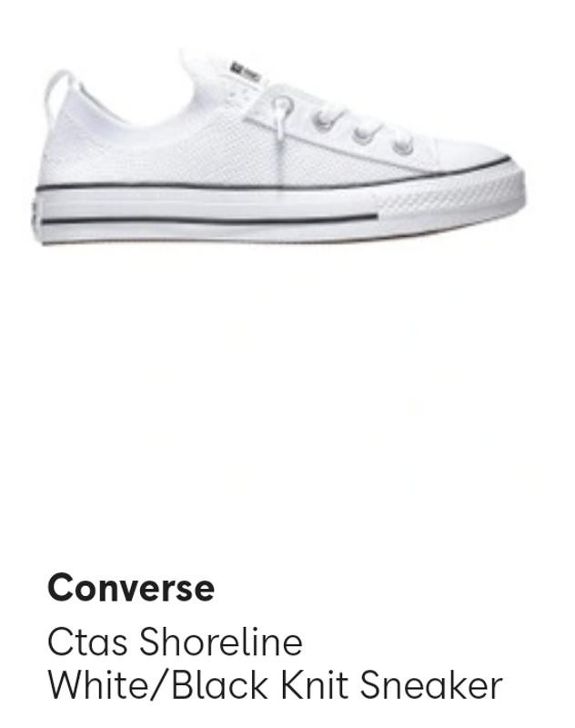Click the lower black stripe on the midsole
The image size is (575, 728).
[x=210, y=220]
